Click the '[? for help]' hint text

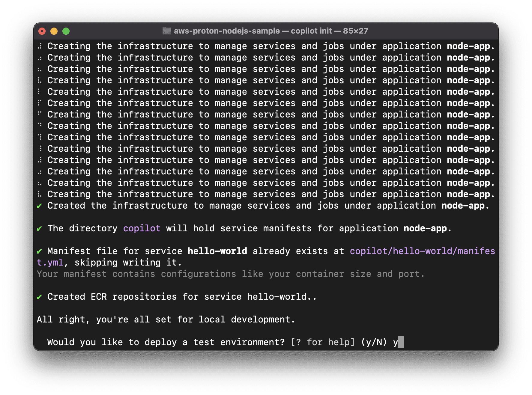[323, 342]
